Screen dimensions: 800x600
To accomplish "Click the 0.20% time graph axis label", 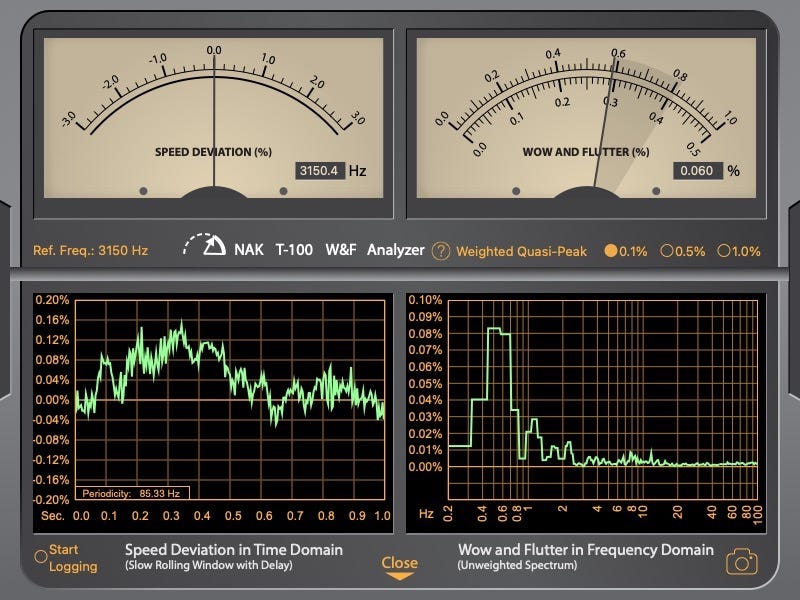I will point(52,299).
